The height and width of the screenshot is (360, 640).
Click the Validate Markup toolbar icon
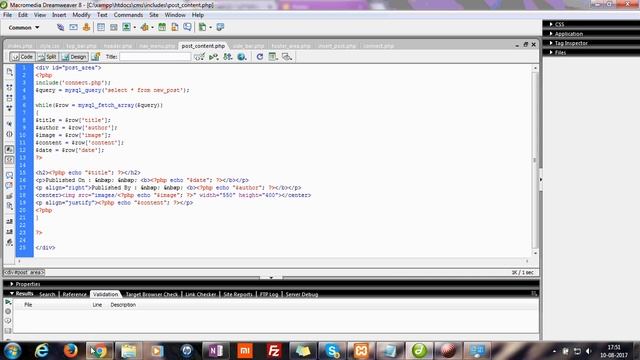[x=213, y=57]
